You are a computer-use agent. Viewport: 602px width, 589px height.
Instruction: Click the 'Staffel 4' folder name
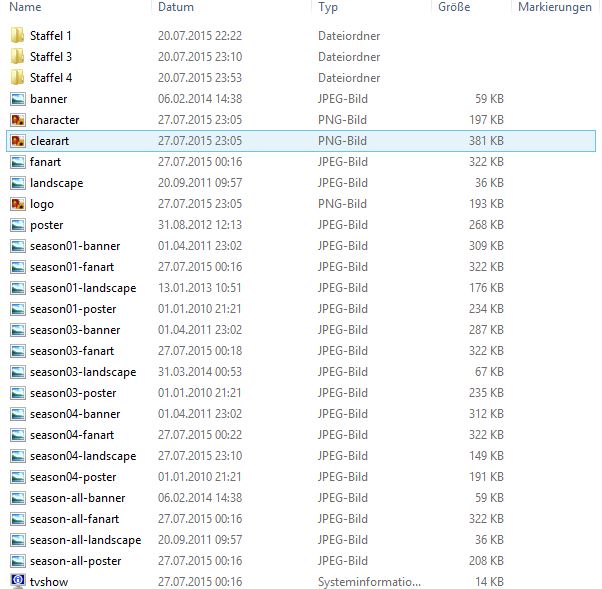coord(51,78)
